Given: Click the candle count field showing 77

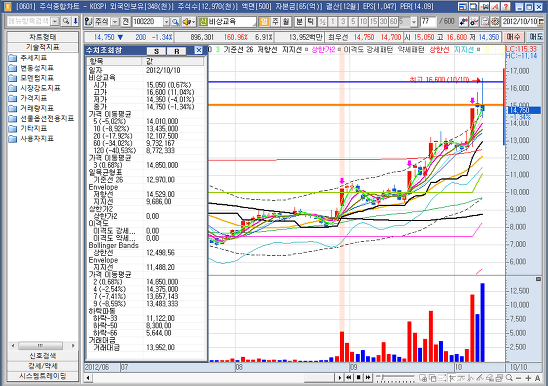Looking at the screenshot, I should [x=427, y=22].
